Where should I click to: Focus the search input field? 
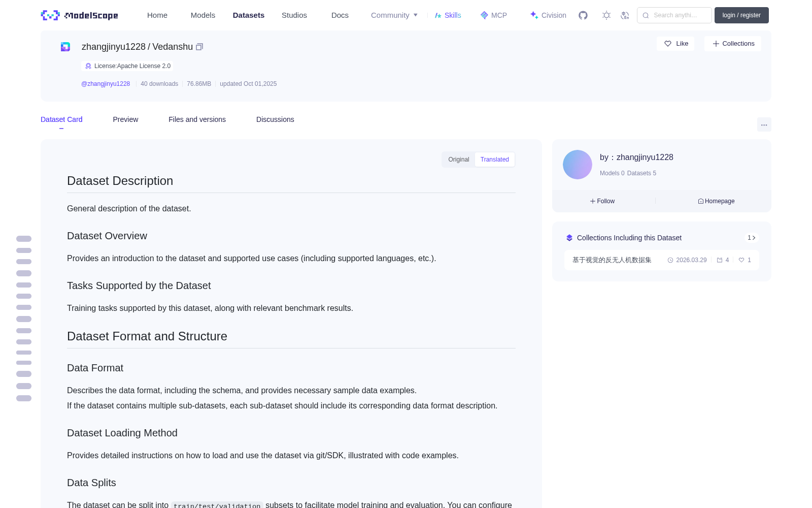674,15
